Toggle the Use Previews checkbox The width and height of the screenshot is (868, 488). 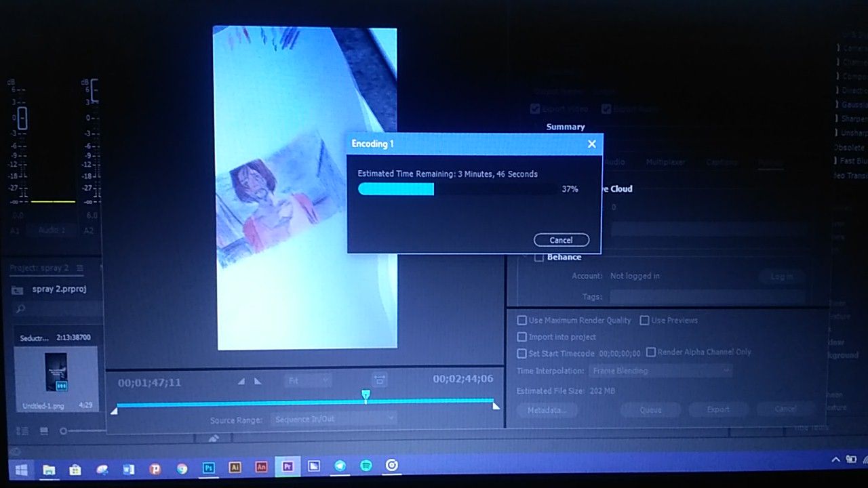click(645, 321)
